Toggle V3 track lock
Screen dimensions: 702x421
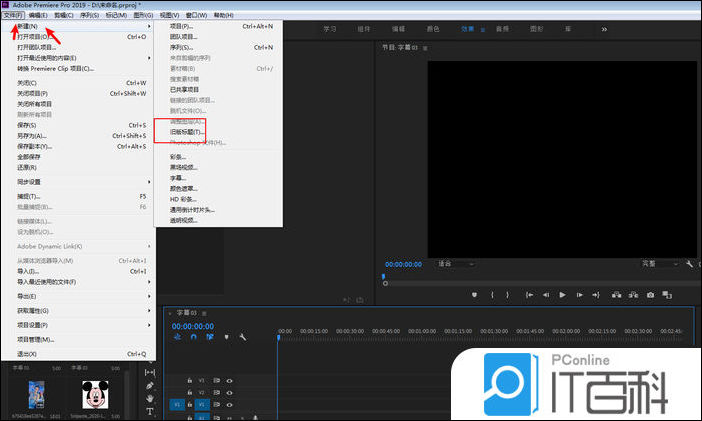[189, 381]
